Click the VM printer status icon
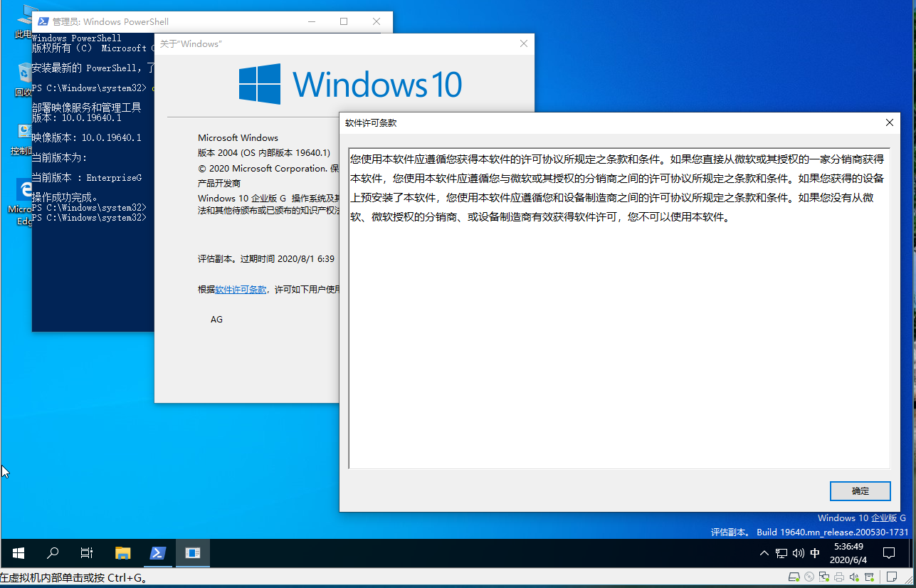This screenshot has width=916, height=588. click(x=839, y=577)
